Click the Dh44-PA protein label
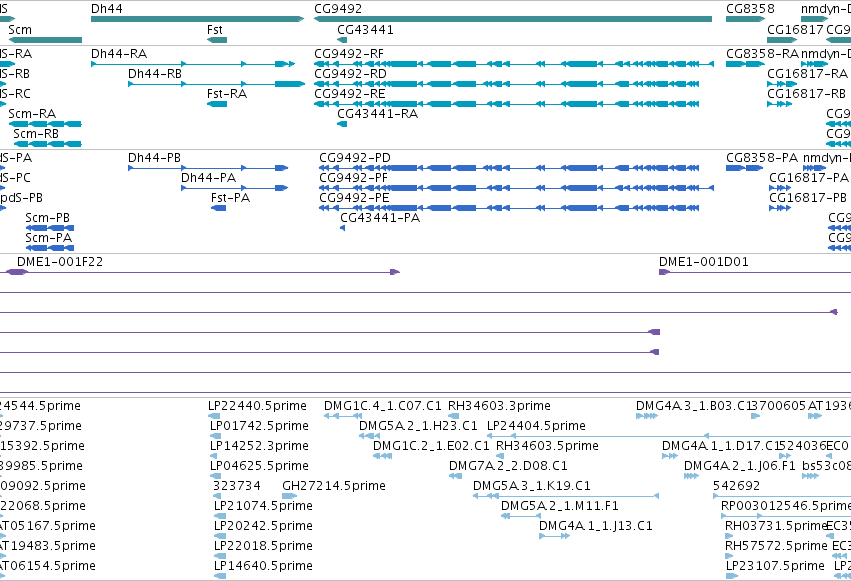This screenshot has width=851, height=581. pyautogui.click(x=208, y=178)
